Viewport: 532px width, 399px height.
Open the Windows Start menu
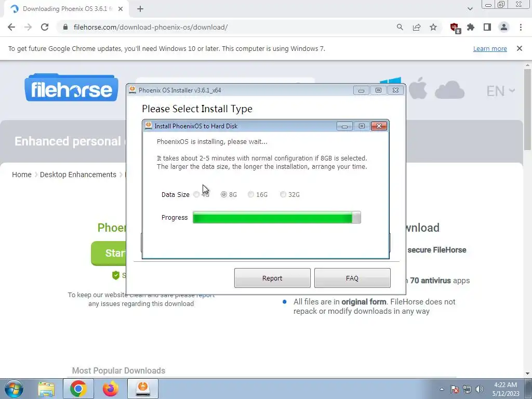(x=14, y=389)
